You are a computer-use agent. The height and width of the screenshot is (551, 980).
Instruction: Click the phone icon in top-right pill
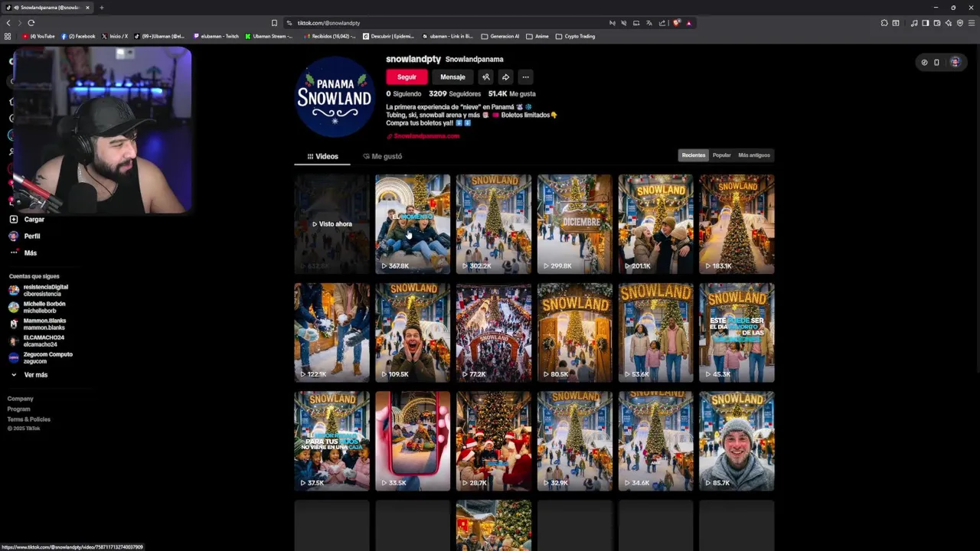[936, 62]
